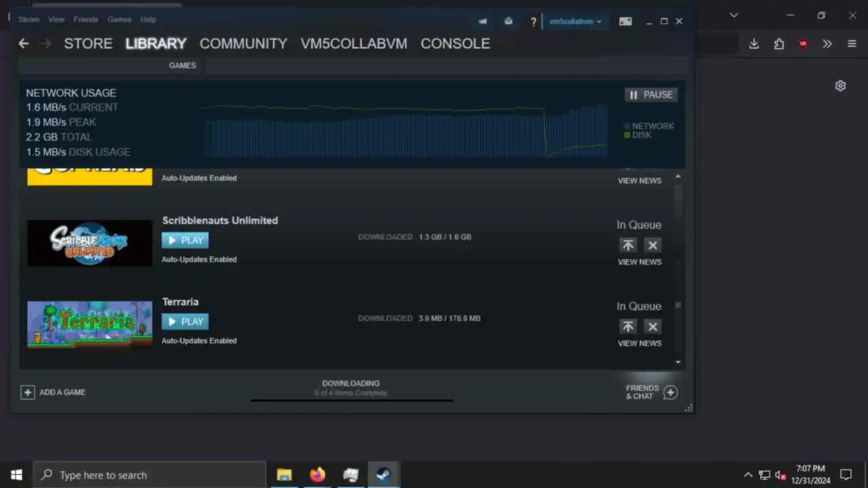The width and height of the screenshot is (868, 488).
Task: Click the download progress bar
Action: click(352, 400)
